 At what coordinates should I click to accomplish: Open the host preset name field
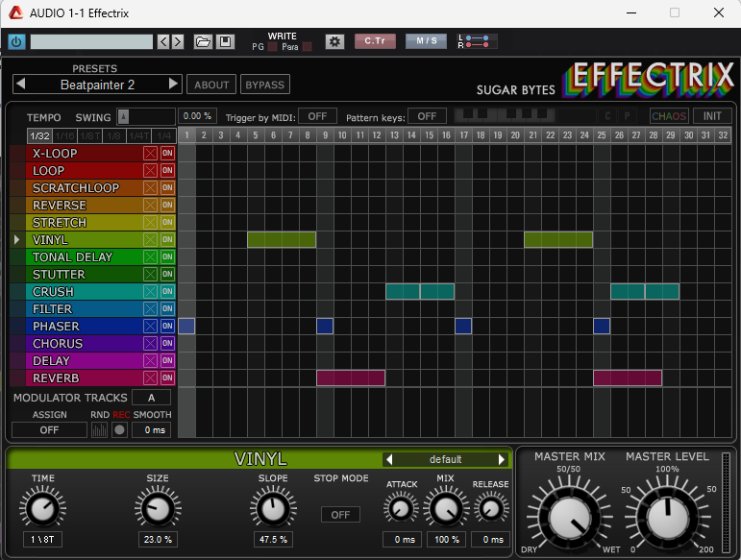coord(91,41)
